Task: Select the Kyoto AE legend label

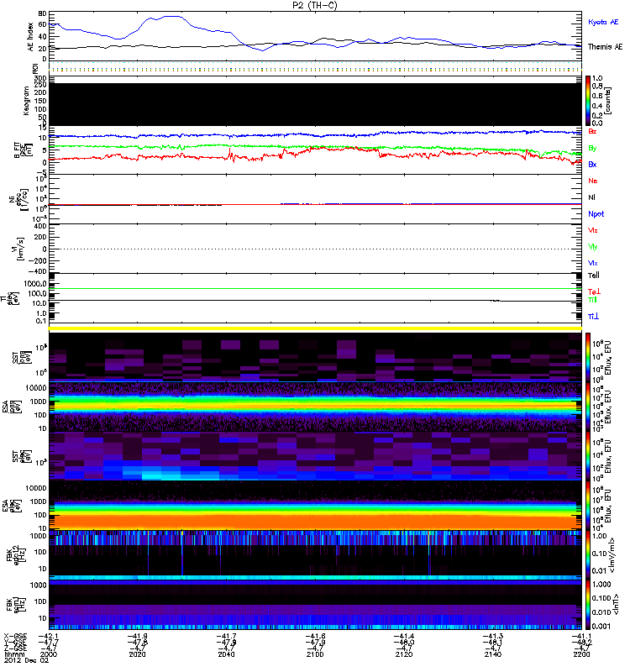Action: tap(603, 22)
